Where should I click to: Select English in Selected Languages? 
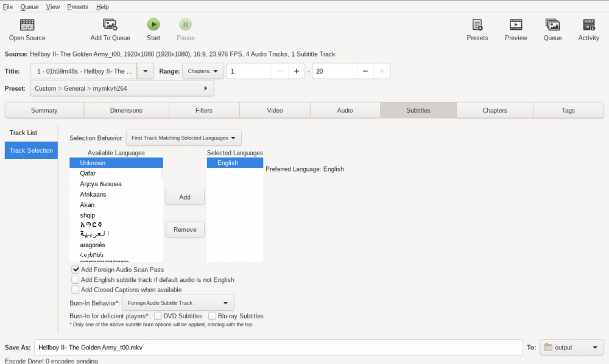(235, 163)
